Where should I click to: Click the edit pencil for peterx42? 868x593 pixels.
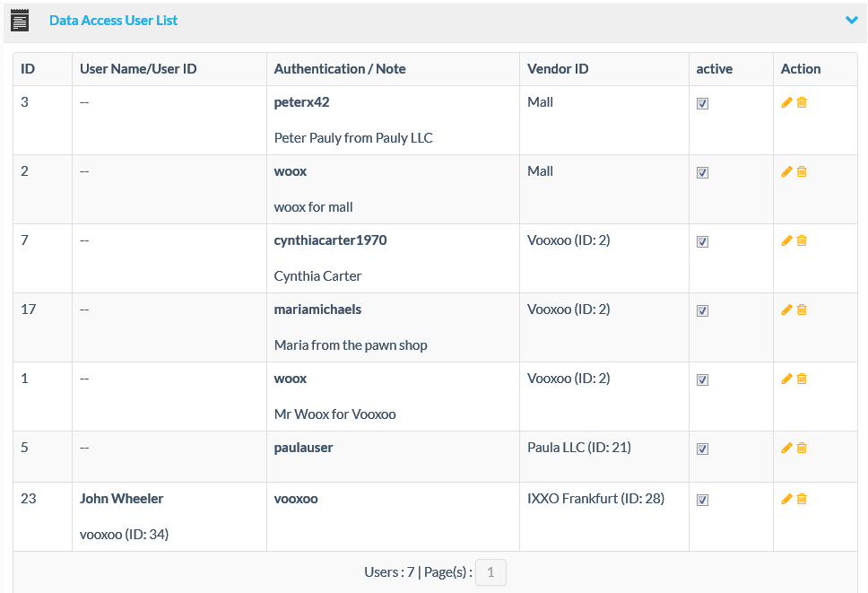tap(786, 102)
